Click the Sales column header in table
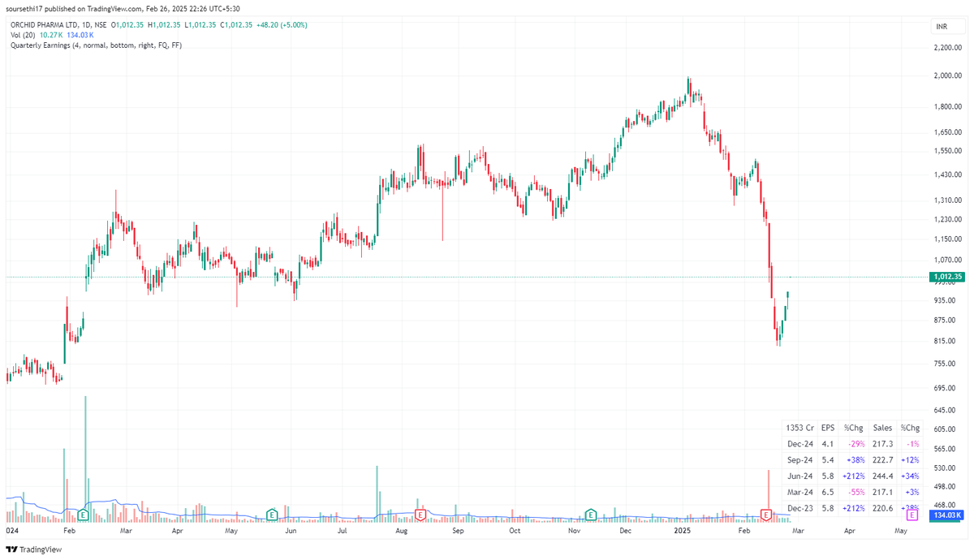974x560 pixels. click(882, 428)
